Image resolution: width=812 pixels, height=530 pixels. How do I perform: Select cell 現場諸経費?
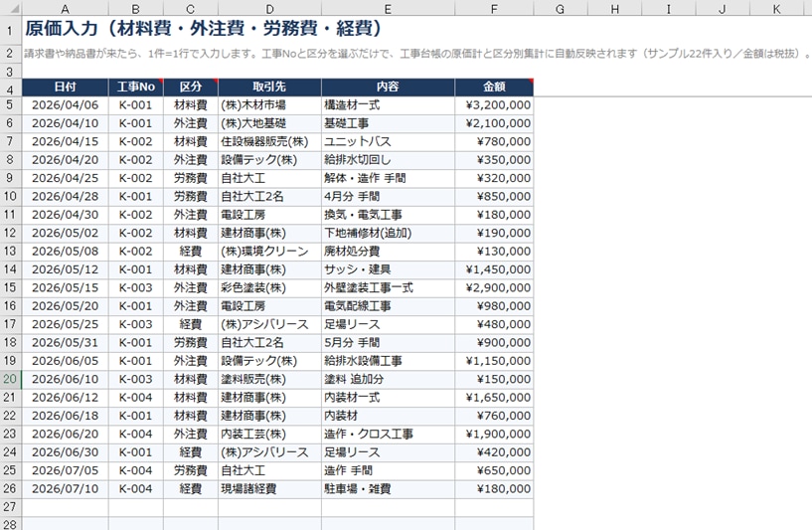pos(269,488)
